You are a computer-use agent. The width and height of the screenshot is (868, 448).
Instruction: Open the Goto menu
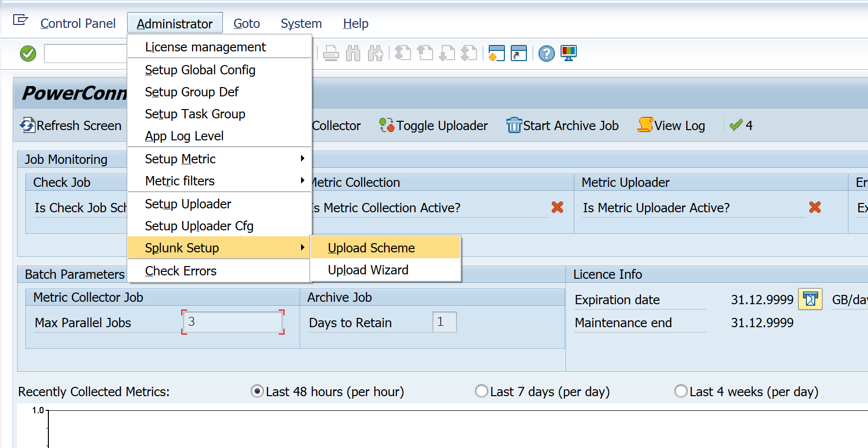coord(246,23)
